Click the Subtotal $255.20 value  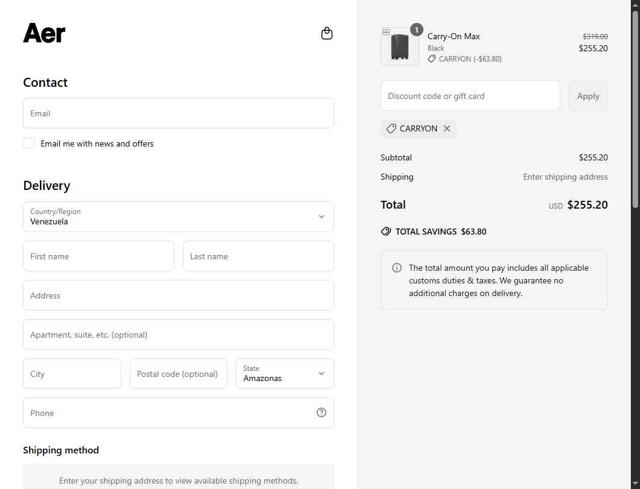[593, 158]
